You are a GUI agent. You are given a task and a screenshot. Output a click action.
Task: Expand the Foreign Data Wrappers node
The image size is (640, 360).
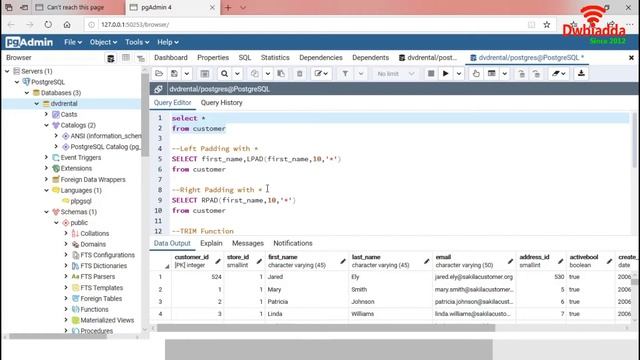point(47,179)
